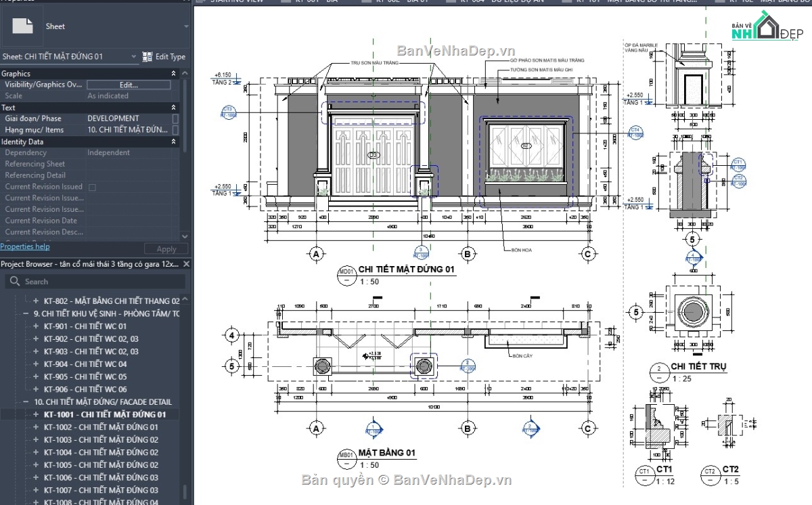The height and width of the screenshot is (505, 812).
Task: Select view title 'CHI TIẾT MẶT ĐỨNG 01'
Action: point(407,269)
